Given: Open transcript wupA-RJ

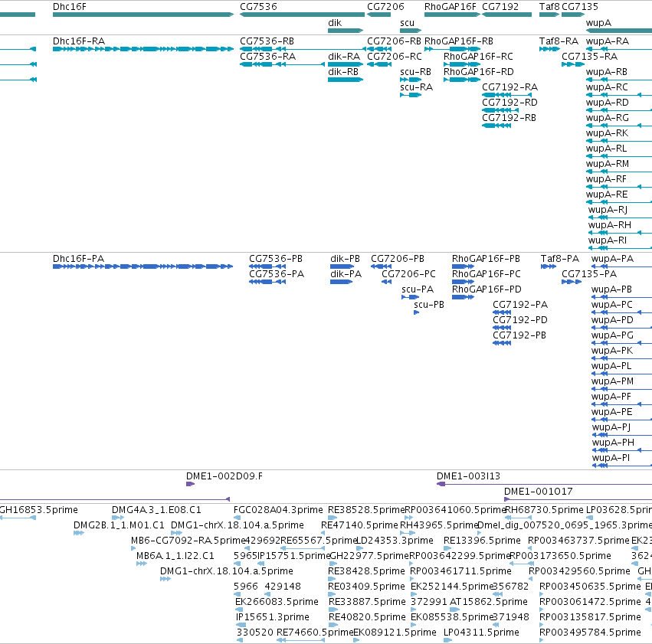Looking at the screenshot, I should (608, 210).
